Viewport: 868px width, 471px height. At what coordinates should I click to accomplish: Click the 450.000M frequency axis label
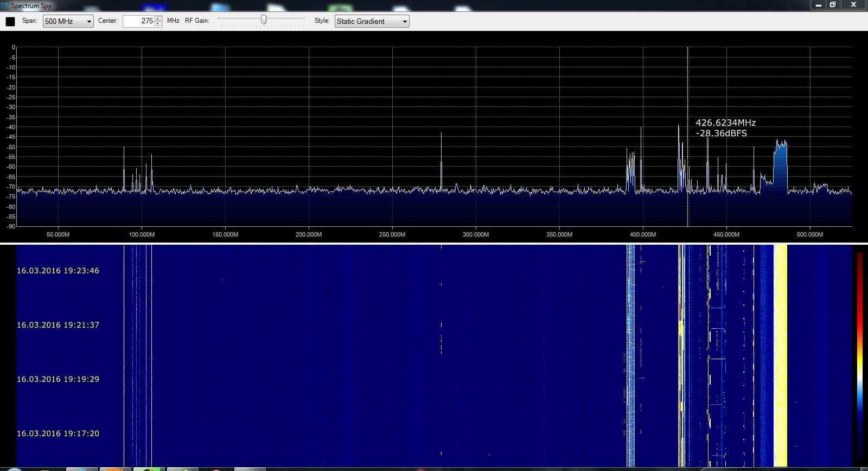(726, 234)
